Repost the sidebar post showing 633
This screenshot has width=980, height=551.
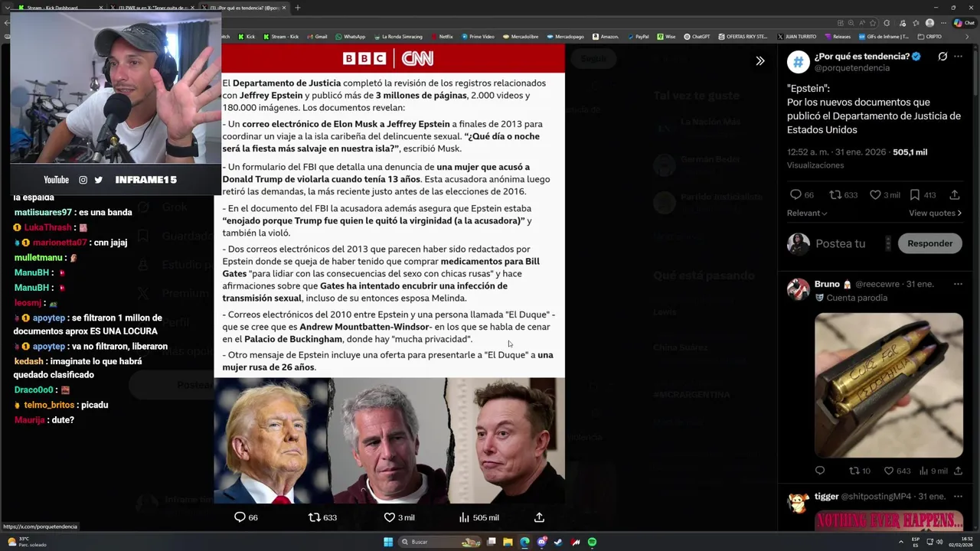coord(836,195)
